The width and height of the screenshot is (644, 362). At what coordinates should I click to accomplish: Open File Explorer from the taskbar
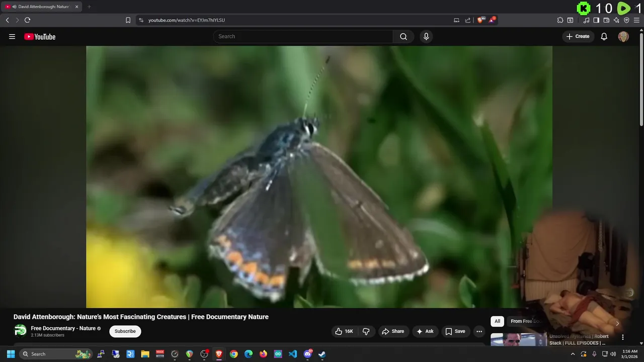[145, 354]
